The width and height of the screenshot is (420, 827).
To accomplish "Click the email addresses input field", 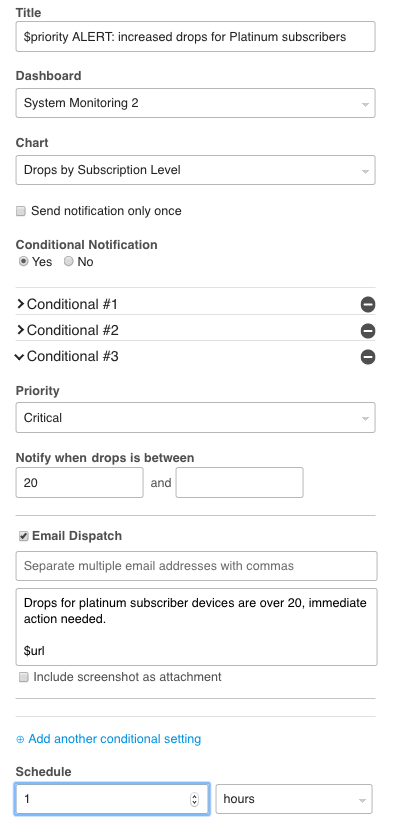I will pyautogui.click(x=196, y=566).
